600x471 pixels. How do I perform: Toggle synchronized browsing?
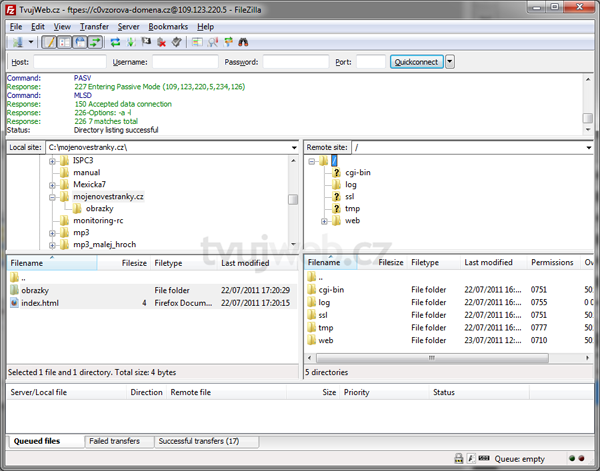(228, 42)
